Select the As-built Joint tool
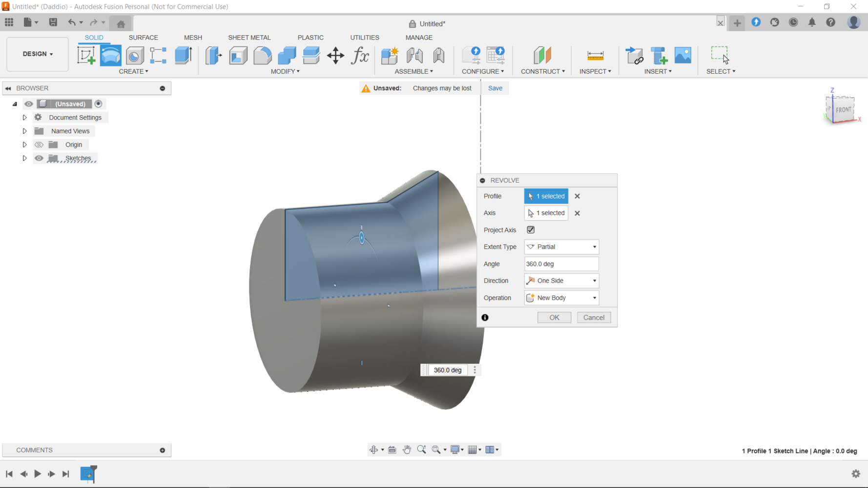868x488 pixels. [439, 55]
